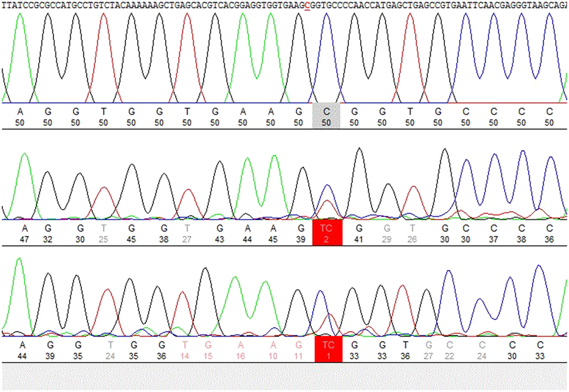Select the pink A base scored 16

click(240, 350)
